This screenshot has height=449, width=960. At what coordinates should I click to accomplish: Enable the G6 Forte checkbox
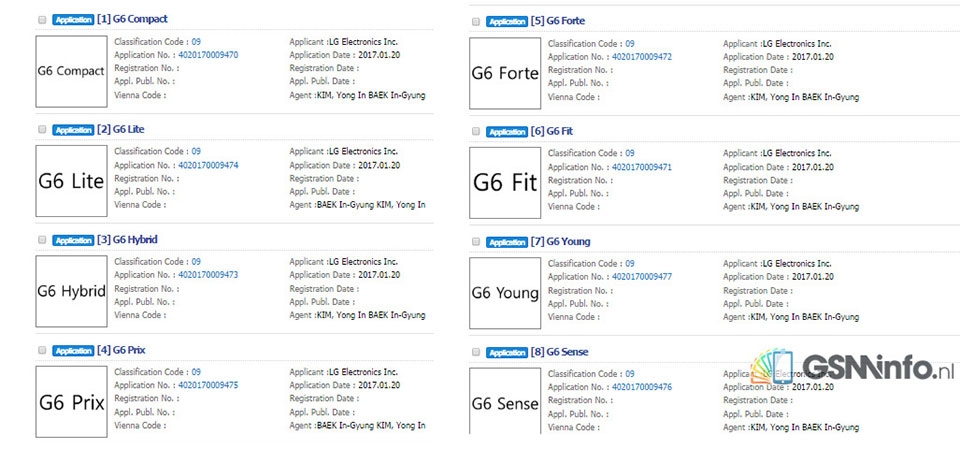[x=476, y=21]
